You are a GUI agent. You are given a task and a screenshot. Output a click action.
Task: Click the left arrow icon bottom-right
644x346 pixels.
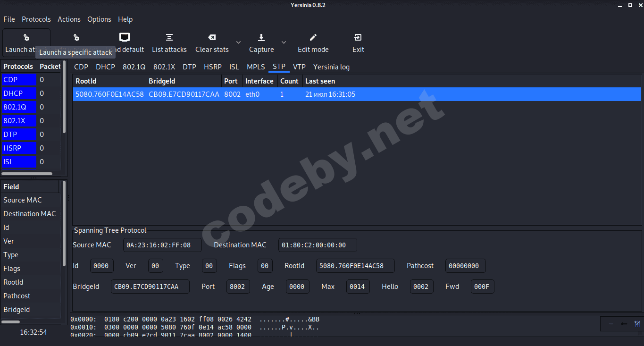(624, 324)
